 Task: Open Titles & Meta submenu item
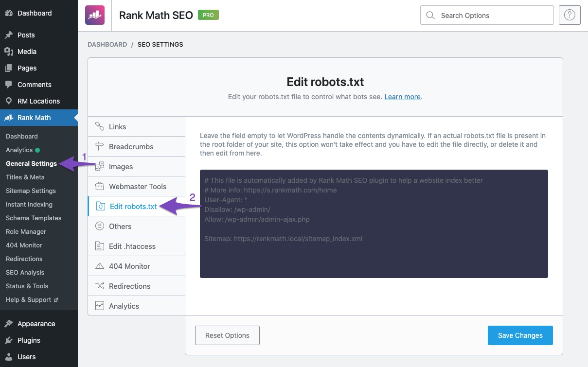(25, 177)
